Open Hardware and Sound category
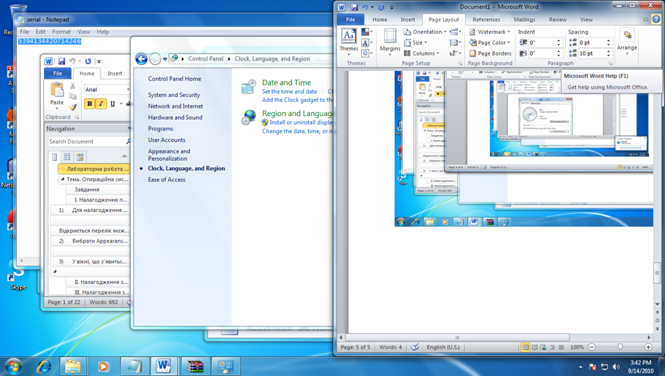This screenshot has width=666, height=377. tap(175, 117)
